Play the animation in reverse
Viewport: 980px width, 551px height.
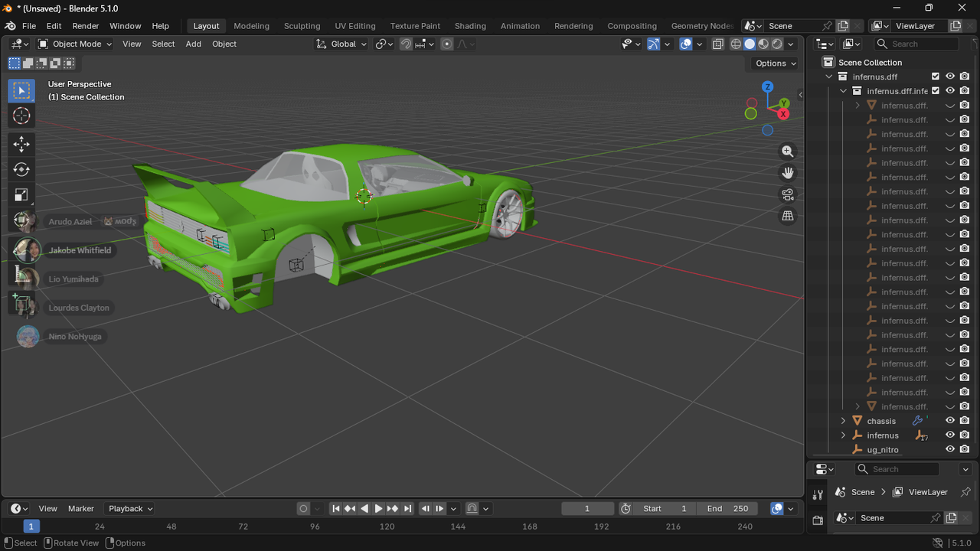(364, 509)
